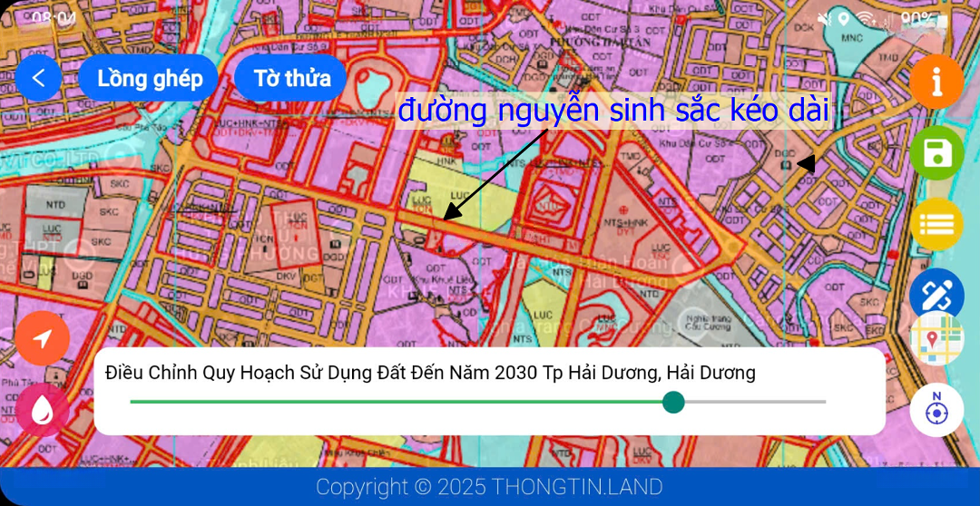Open the THONGTIN.LAND copyright link
The height and width of the screenshot is (506, 980).
[489, 487]
